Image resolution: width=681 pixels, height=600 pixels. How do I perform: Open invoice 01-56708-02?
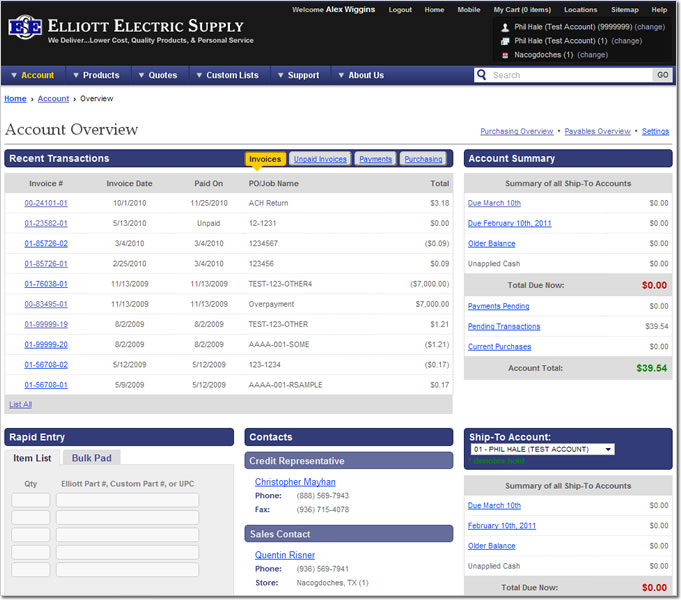pos(46,365)
